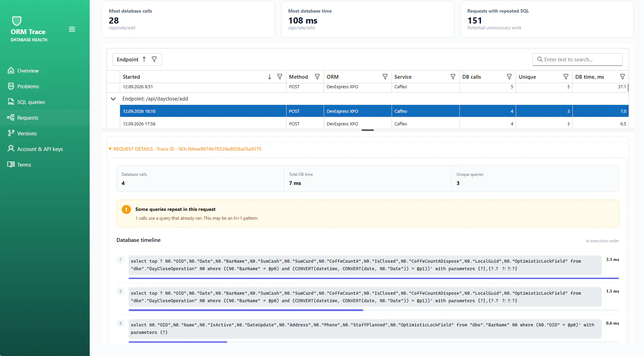Select the 12.09.2026 8:51 request row

point(374,87)
